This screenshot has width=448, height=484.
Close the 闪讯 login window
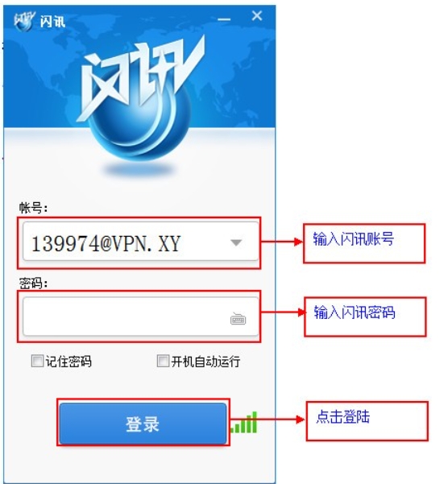pyautogui.click(x=257, y=16)
